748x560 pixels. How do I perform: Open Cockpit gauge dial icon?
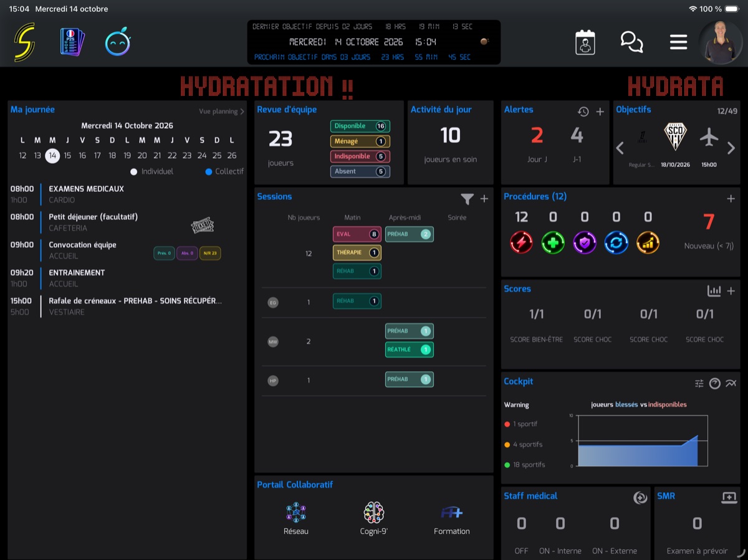(715, 384)
